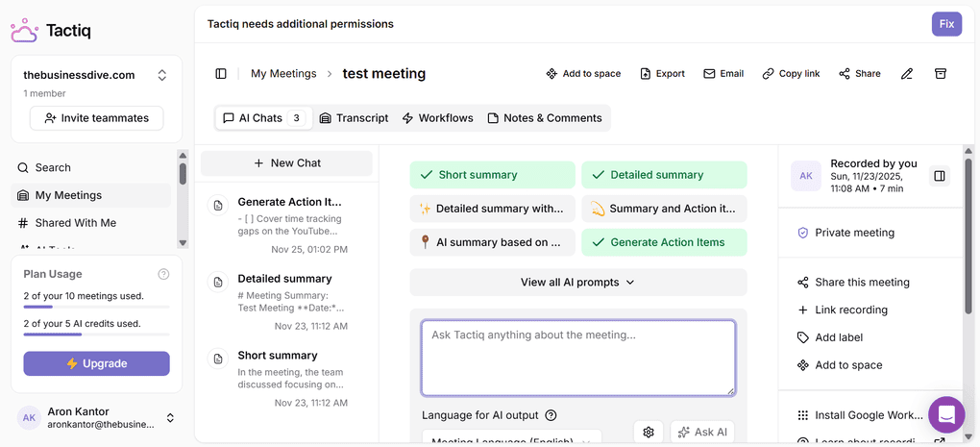Click Add to space in right panel
Viewport: 980px width, 447px height.
[840, 365]
